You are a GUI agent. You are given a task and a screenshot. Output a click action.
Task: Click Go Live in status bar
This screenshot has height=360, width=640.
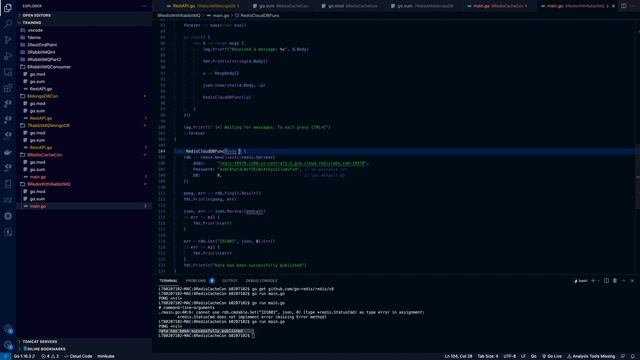552,356
